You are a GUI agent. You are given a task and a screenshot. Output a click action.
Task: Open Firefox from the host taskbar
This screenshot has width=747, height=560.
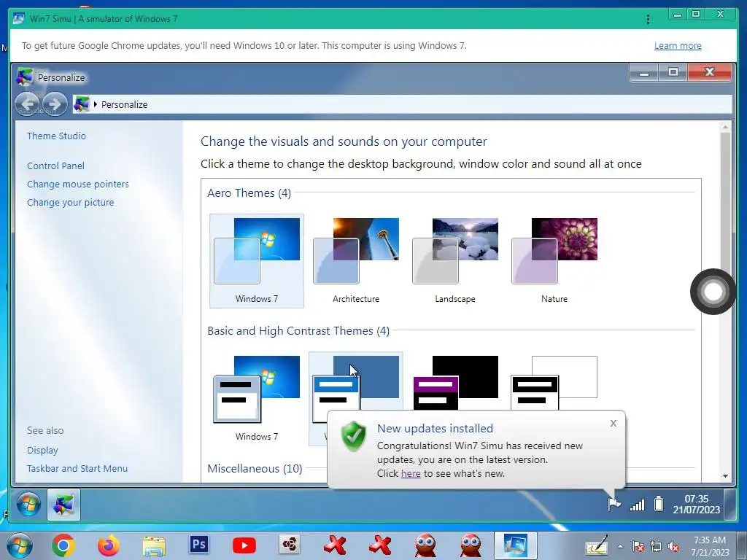[x=109, y=545]
